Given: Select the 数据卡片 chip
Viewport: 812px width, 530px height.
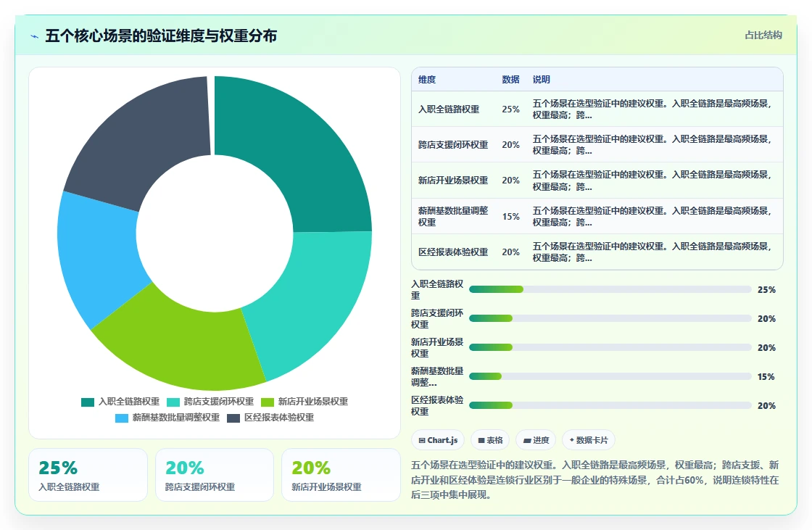Looking at the screenshot, I should (x=588, y=440).
